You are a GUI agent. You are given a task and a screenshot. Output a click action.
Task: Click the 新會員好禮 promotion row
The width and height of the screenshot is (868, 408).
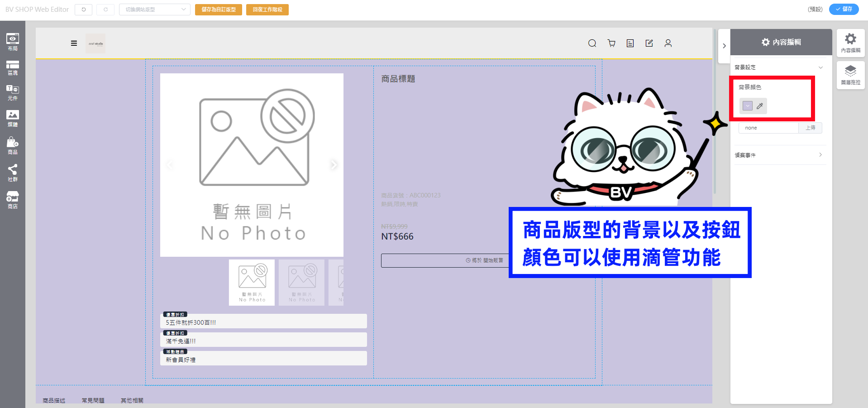(263, 358)
